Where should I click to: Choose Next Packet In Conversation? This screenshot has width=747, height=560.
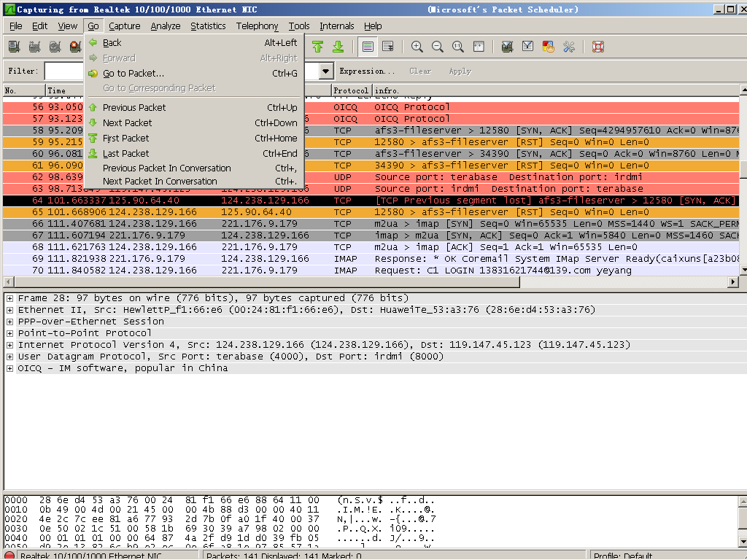coord(194,182)
